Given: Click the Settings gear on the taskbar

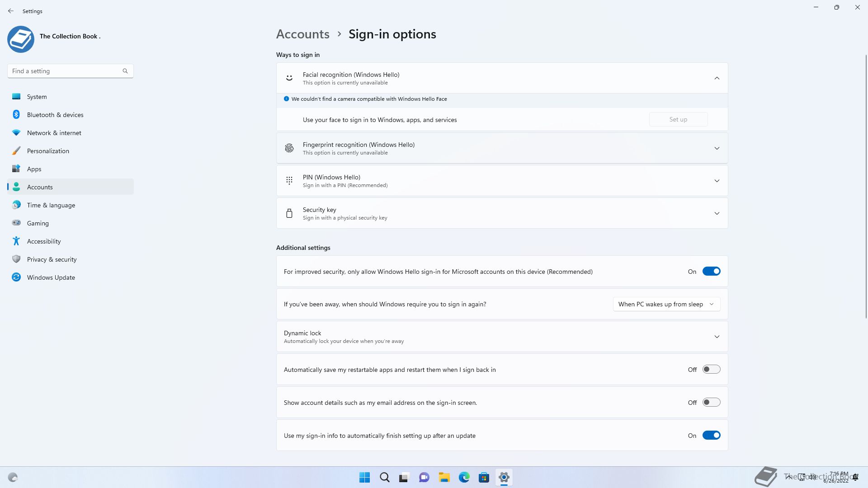Looking at the screenshot, I should 504,477.
